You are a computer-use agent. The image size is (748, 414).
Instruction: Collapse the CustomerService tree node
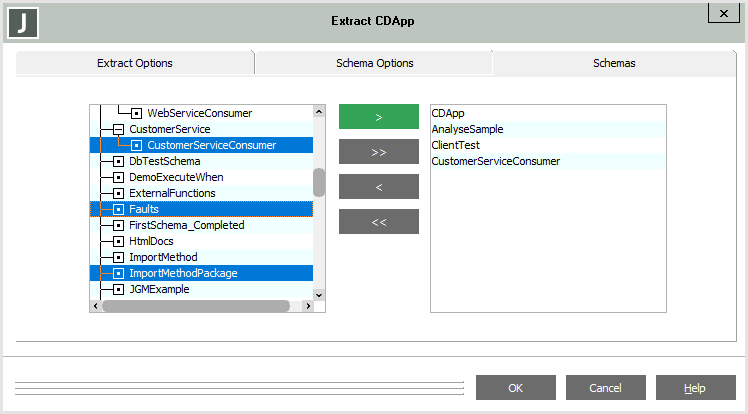point(118,129)
